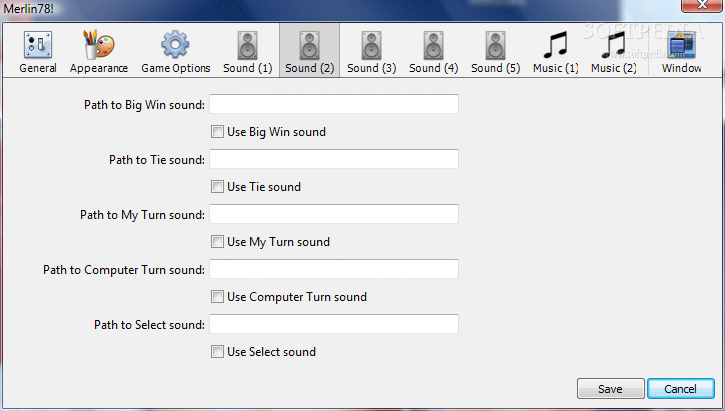Screen dimensions: 725x411
Task: Toggle Use My Turn sound checkbox
Action: click(x=217, y=242)
